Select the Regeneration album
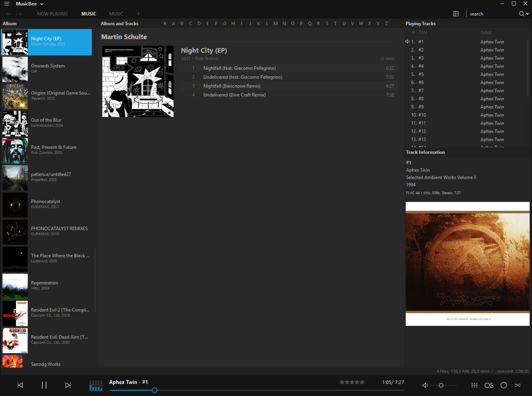This screenshot has height=396, width=532. (46, 286)
